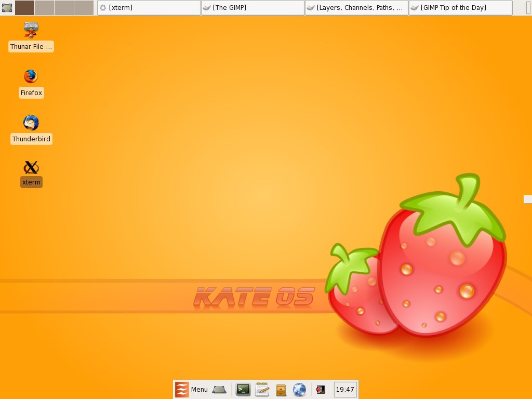Open the text editor notepad launcher
Image resolution: width=532 pixels, height=399 pixels.
[262, 390]
